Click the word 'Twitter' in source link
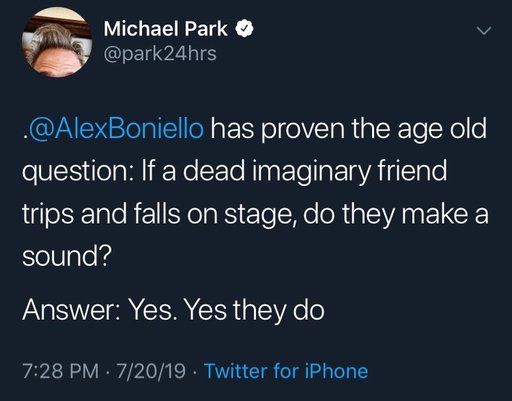512x401 pixels. (x=236, y=371)
